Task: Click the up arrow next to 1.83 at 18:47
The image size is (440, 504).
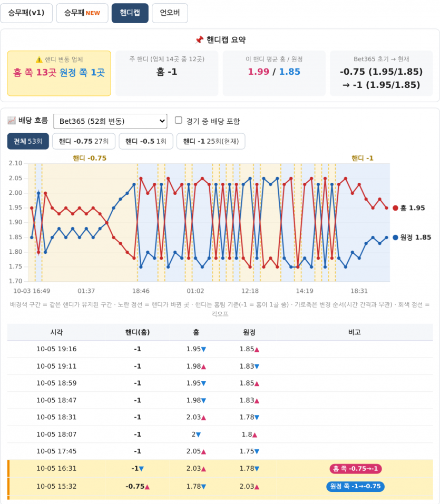Action: [257, 400]
